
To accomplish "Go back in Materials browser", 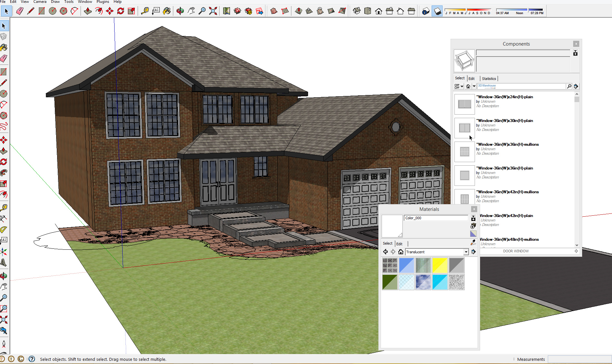I will 385,252.
